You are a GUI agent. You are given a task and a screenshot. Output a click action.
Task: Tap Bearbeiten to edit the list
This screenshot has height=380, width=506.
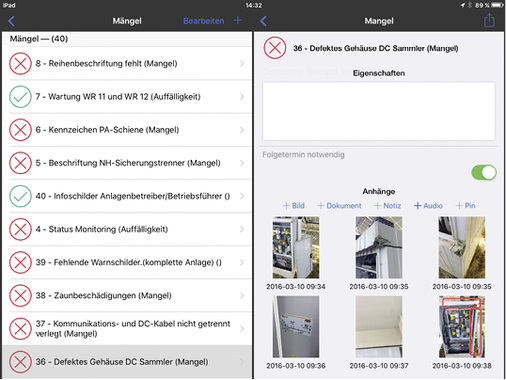pos(204,21)
